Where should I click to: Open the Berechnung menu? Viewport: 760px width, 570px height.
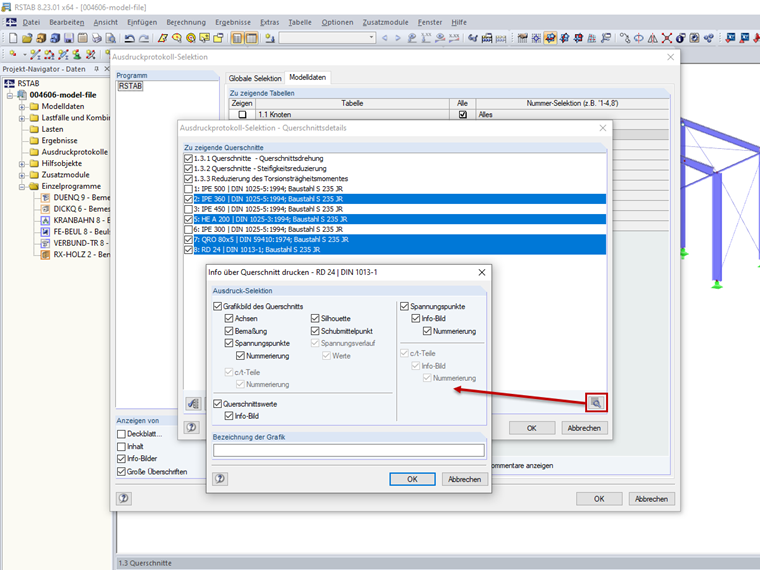(186, 22)
